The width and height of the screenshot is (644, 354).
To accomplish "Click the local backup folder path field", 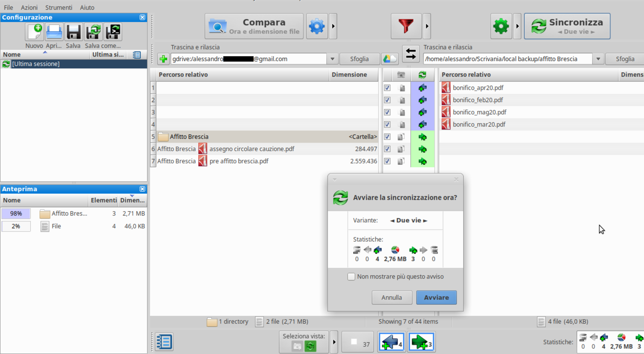I will pyautogui.click(x=507, y=59).
